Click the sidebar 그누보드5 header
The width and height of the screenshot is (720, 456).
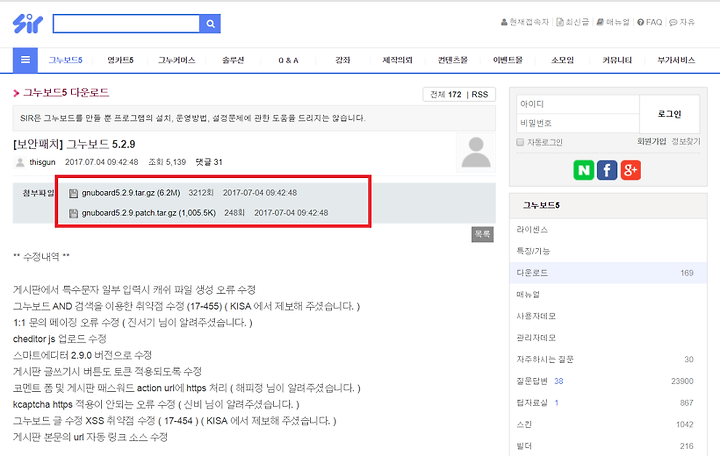point(541,205)
